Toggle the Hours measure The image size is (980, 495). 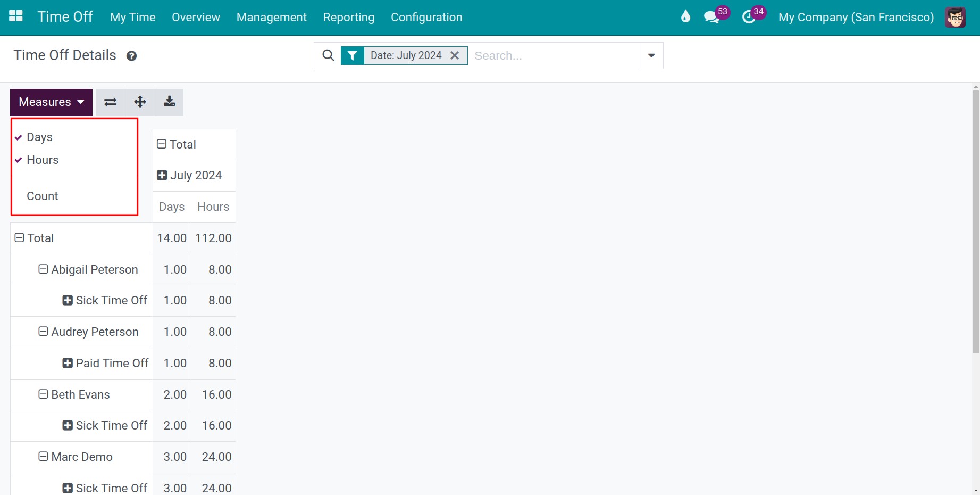click(74, 160)
